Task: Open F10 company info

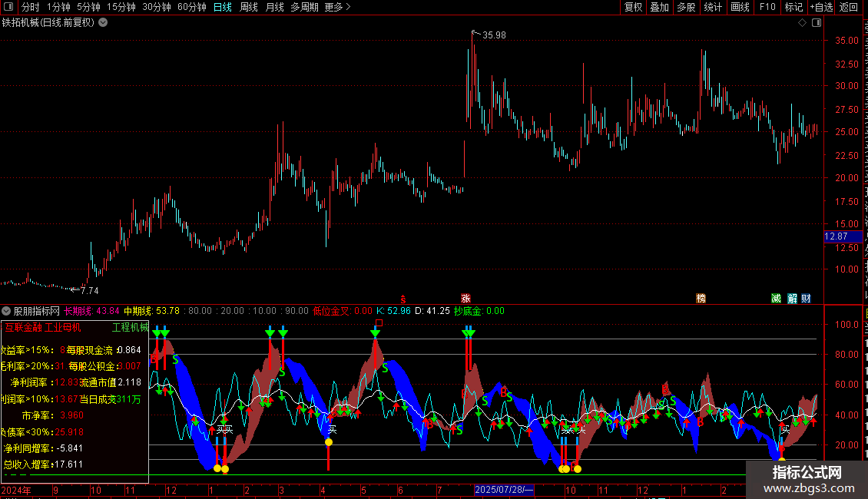Action: coord(767,7)
